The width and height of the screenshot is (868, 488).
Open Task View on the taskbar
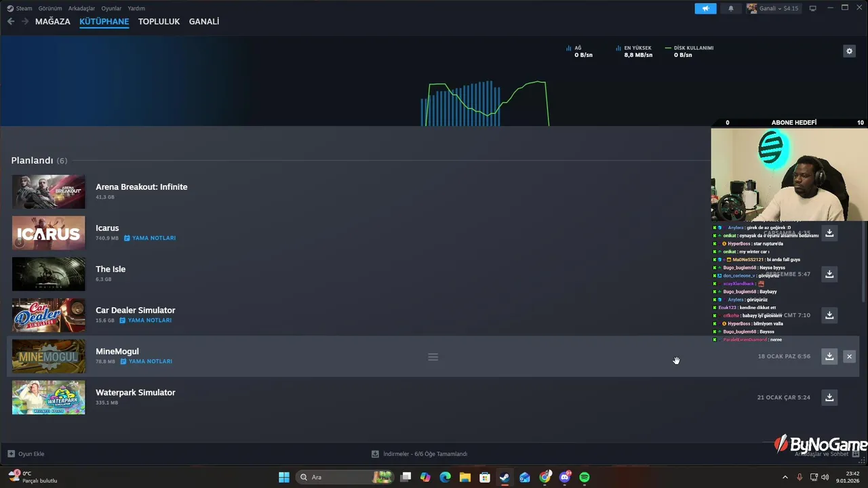[x=406, y=477]
